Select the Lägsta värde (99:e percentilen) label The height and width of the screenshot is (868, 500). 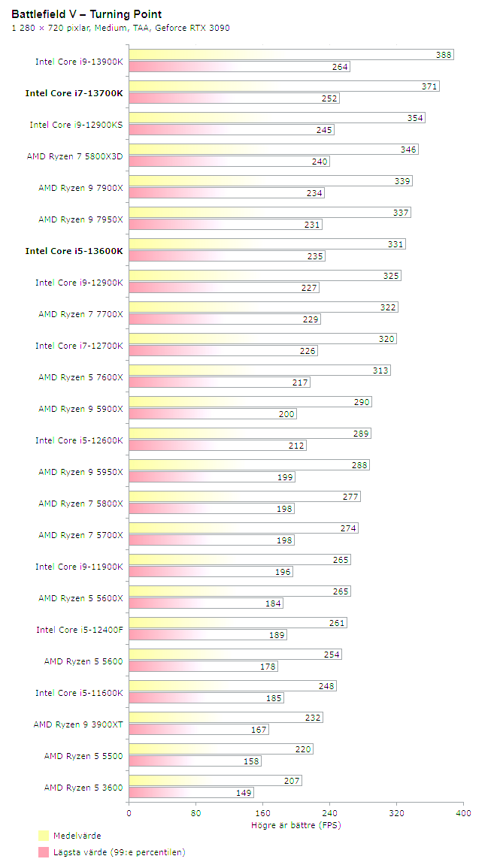click(119, 852)
